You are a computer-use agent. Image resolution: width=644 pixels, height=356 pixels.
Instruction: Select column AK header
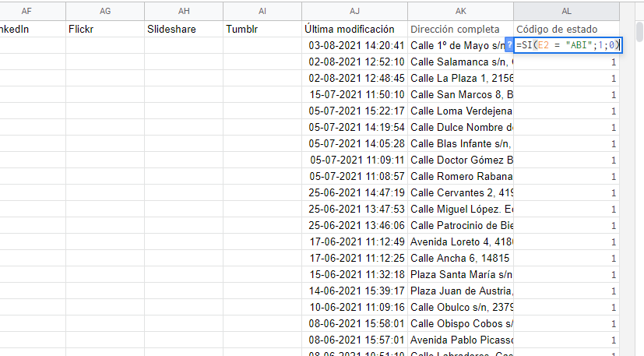(x=460, y=12)
